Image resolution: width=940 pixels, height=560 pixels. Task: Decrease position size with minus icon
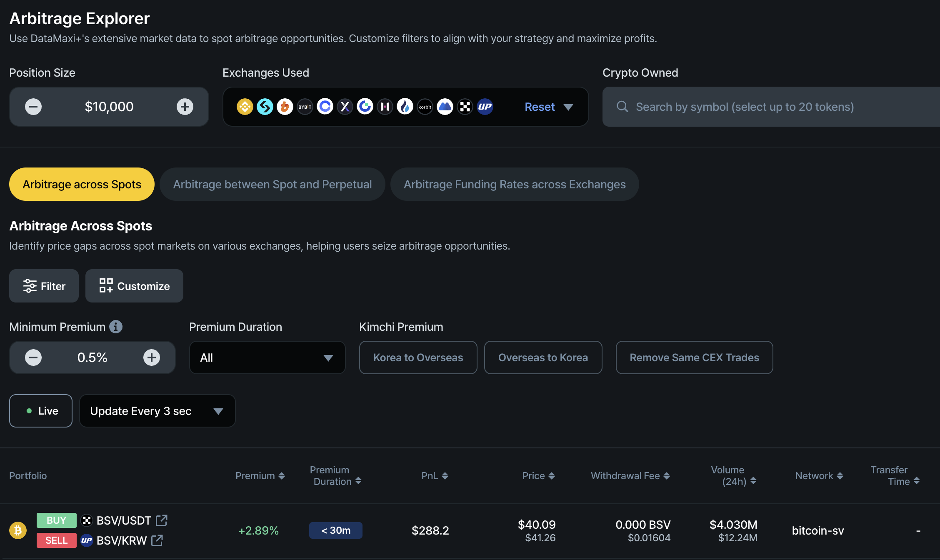coord(33,107)
